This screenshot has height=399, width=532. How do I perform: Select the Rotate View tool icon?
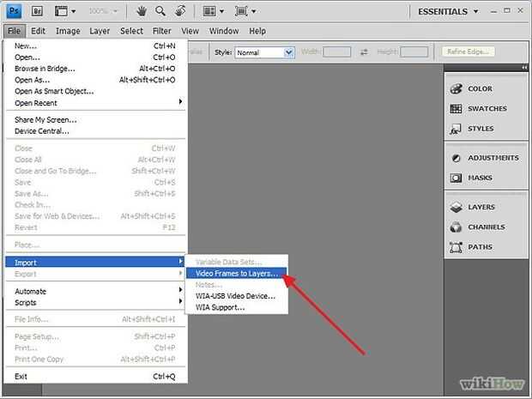pyautogui.click(x=180, y=11)
